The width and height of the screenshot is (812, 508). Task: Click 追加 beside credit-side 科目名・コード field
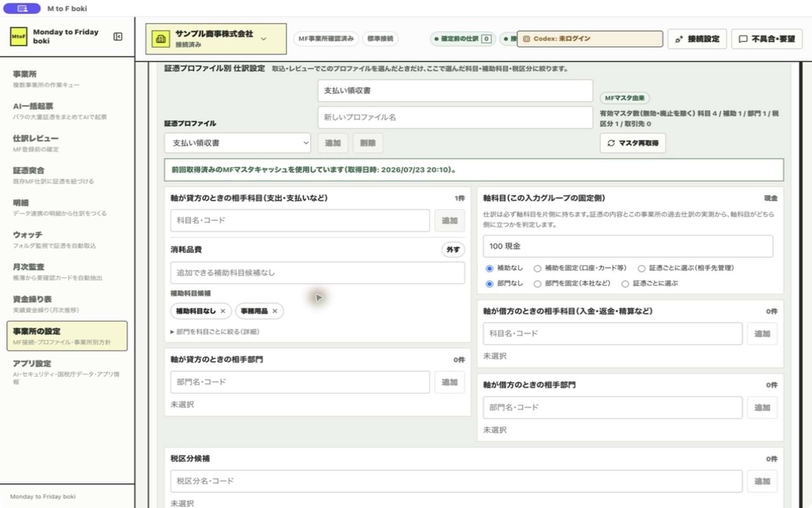[x=450, y=221]
